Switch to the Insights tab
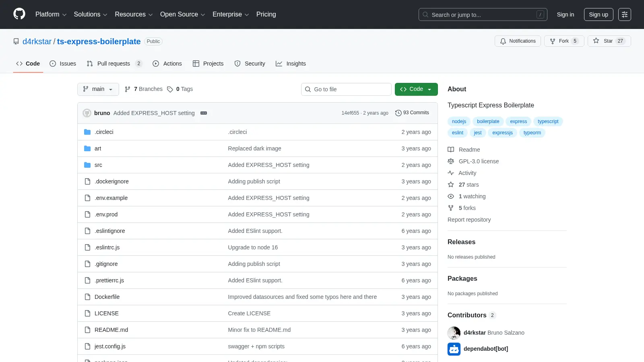Screen dimensions: 644x362 pos(291,64)
